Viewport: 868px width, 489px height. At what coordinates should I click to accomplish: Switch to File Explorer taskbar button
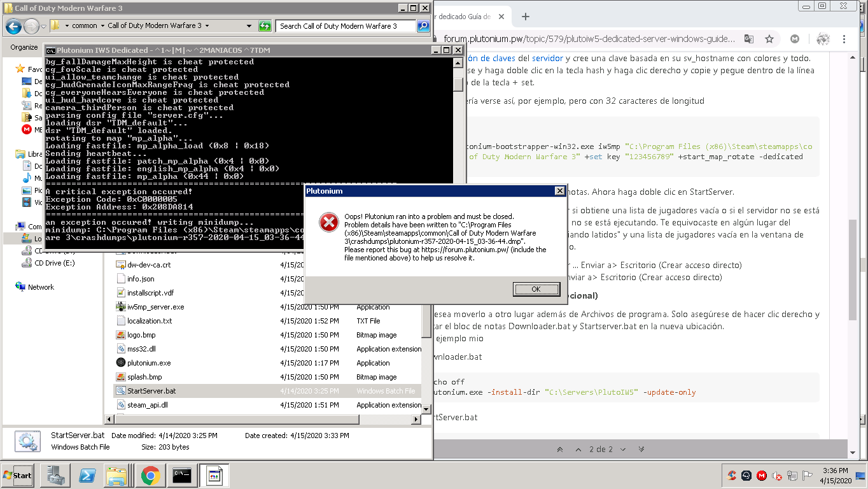click(x=118, y=475)
